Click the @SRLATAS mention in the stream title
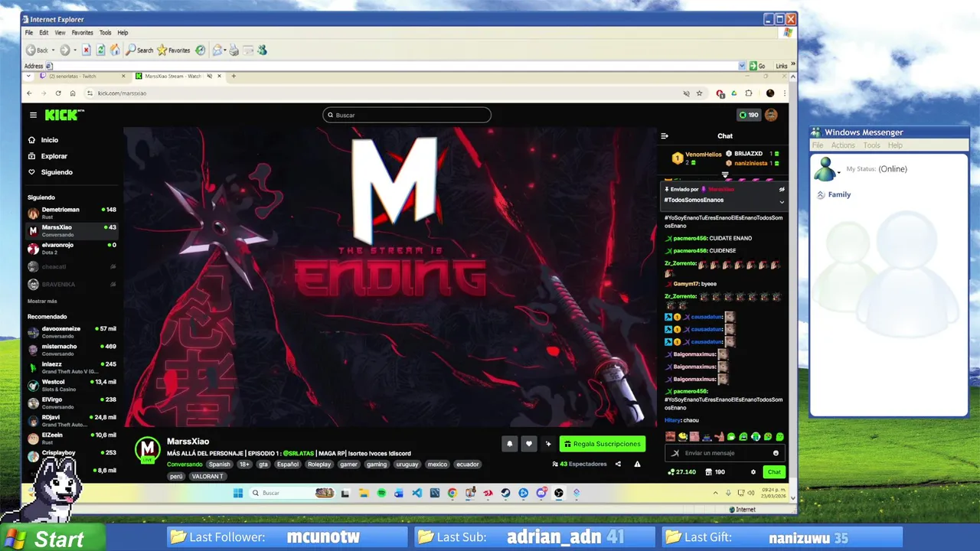Screen dimensions: 980x551 pos(299,453)
